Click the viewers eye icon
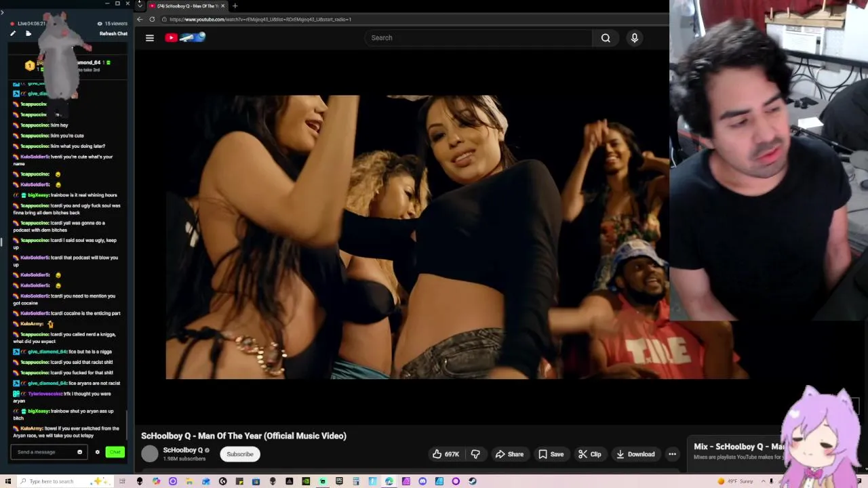868x488 pixels. (x=100, y=24)
